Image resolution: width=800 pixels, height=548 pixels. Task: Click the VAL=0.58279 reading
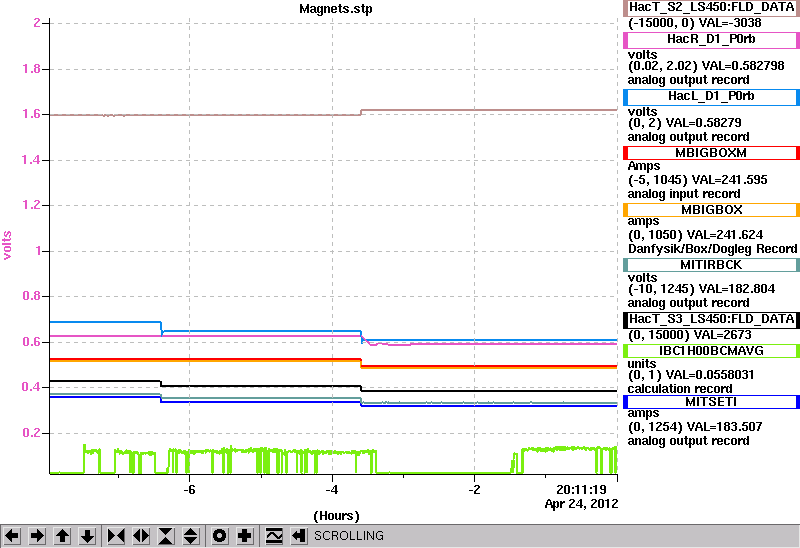tap(704, 123)
